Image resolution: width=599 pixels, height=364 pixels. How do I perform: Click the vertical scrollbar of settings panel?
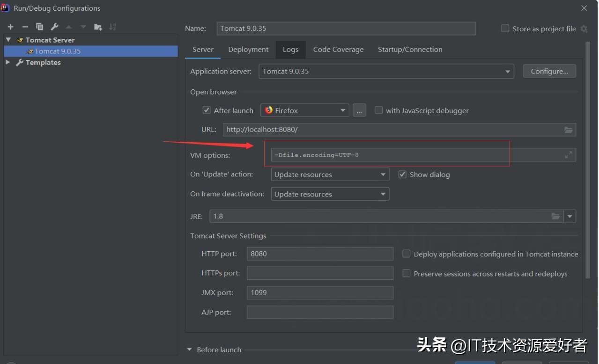click(x=587, y=160)
